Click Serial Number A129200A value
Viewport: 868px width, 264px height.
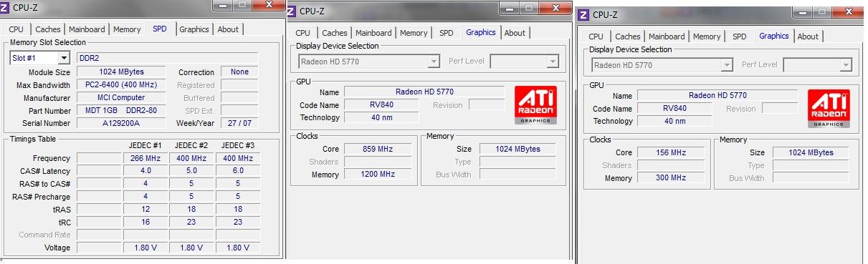(121, 123)
